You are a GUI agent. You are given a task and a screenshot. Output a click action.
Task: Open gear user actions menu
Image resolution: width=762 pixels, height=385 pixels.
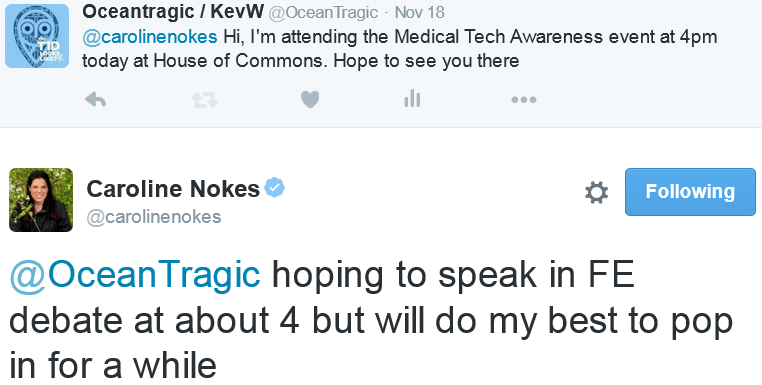pyautogui.click(x=596, y=192)
